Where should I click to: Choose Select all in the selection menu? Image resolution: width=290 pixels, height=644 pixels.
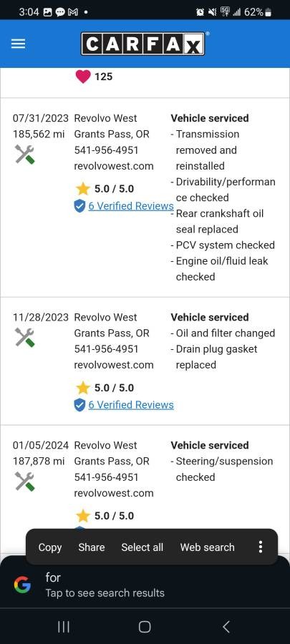pyautogui.click(x=142, y=547)
